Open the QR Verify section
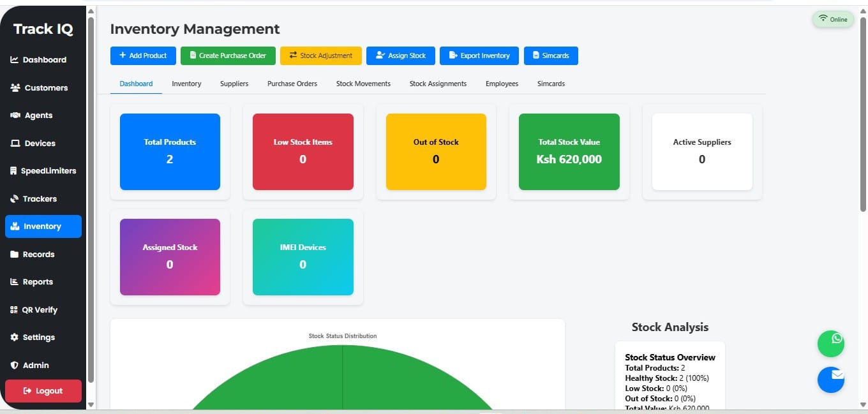 [15, 309]
